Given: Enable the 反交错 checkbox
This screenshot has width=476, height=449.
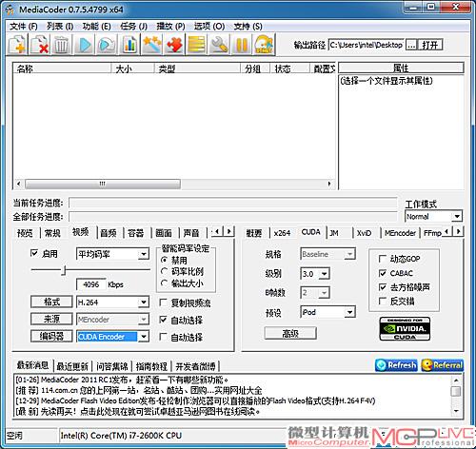Looking at the screenshot, I should [x=383, y=302].
